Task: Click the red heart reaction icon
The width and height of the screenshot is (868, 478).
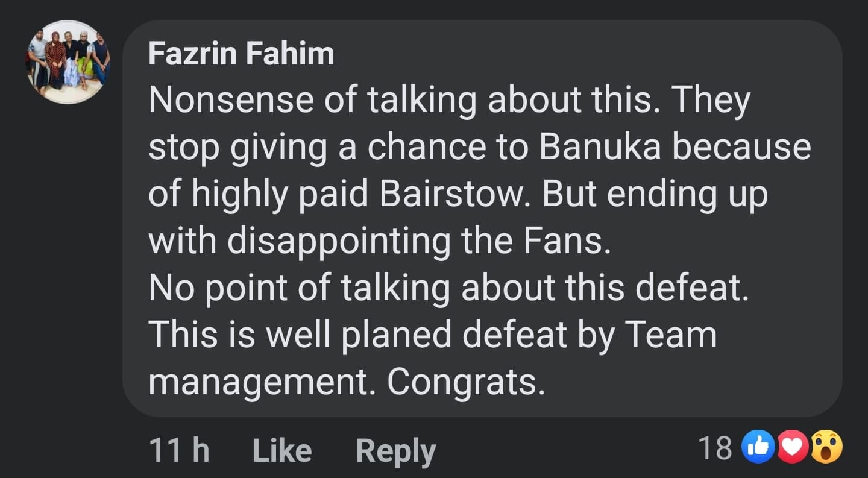Action: pos(794,448)
